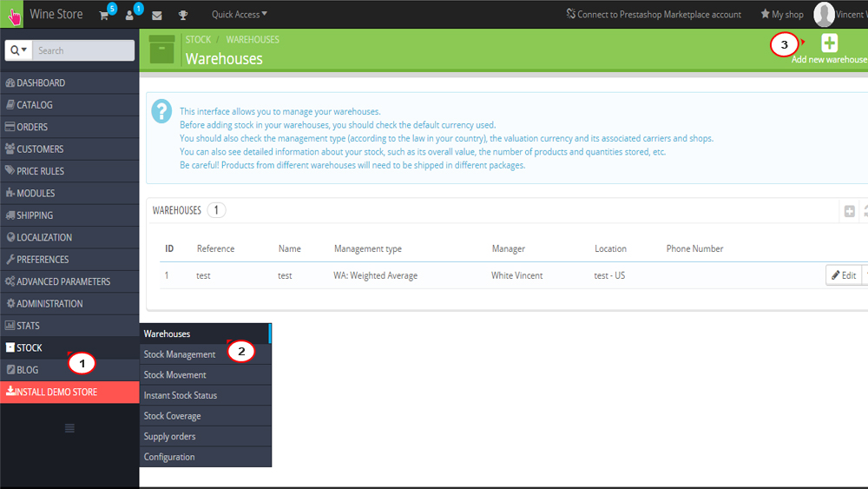Open Preferences in the sidebar
This screenshot has height=489, width=868.
pyautogui.click(x=69, y=259)
